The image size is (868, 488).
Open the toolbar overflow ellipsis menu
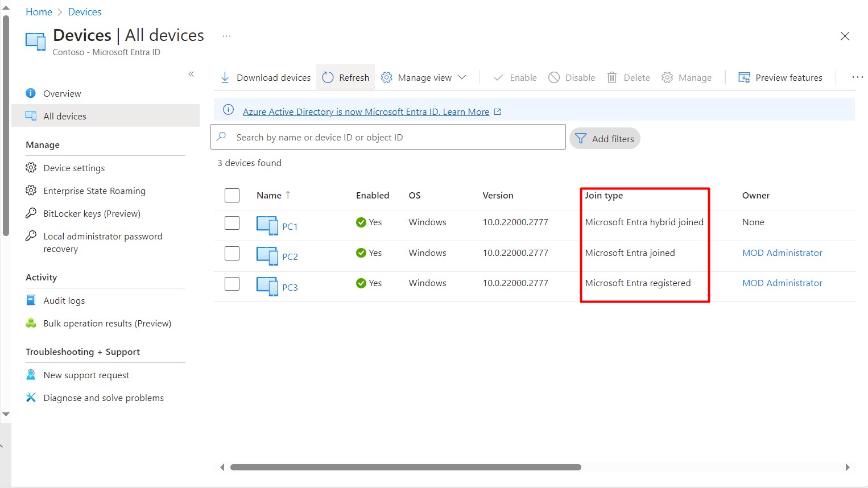coord(857,77)
